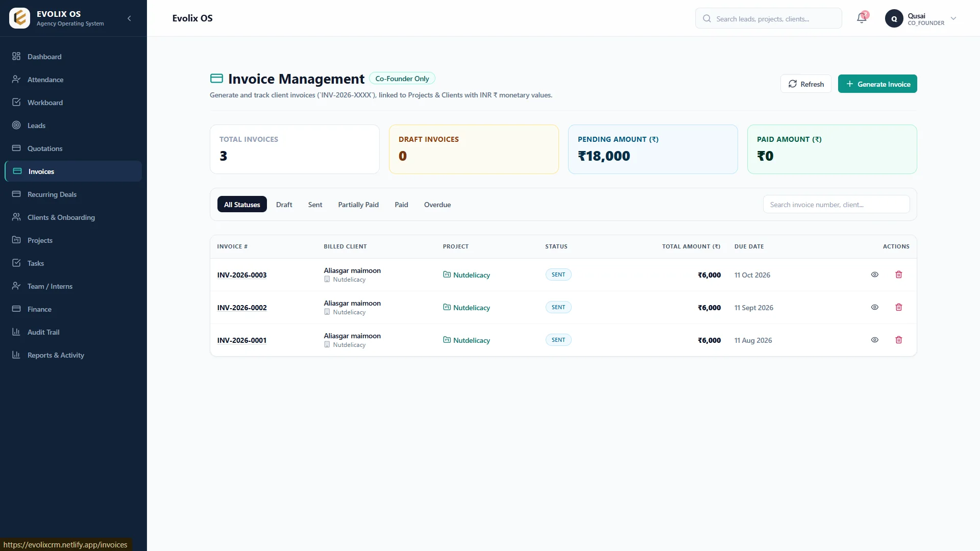Image resolution: width=980 pixels, height=551 pixels.
Task: Click the Clients & Onboarding people icon
Action: pos(16,217)
